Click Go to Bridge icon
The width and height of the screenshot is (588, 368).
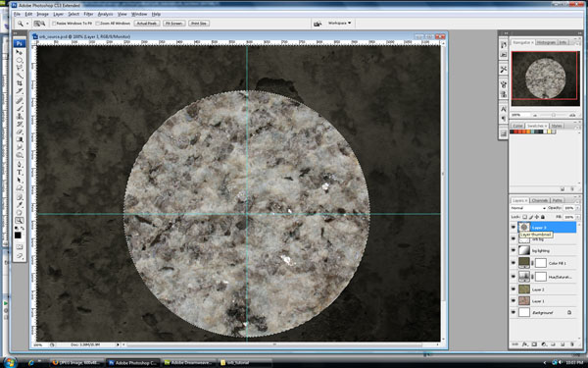(x=318, y=24)
